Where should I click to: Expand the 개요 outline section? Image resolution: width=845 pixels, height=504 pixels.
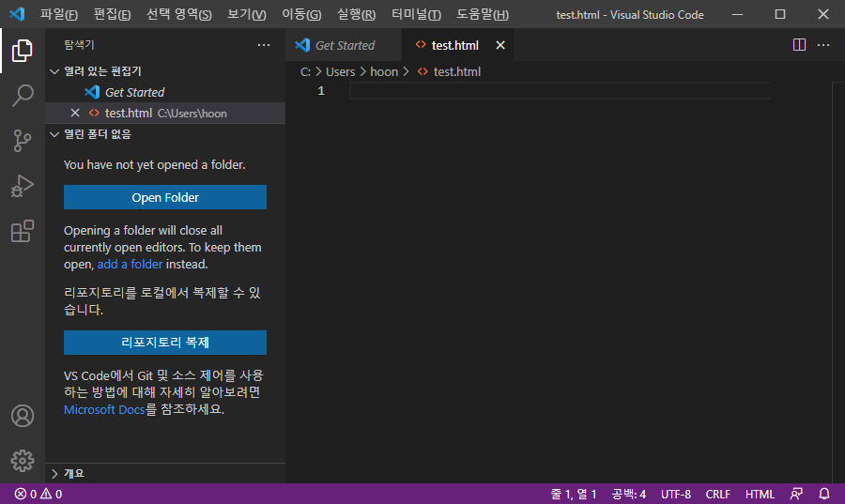point(54,473)
